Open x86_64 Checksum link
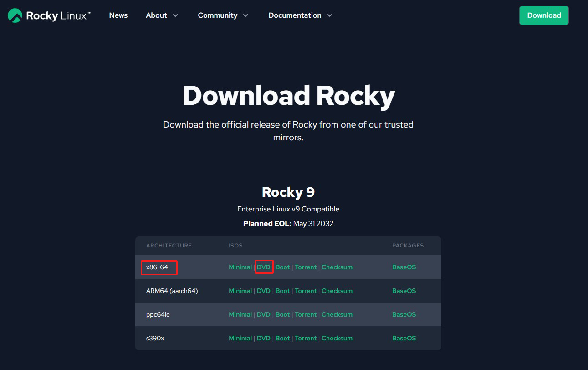Image resolution: width=588 pixels, height=370 pixels. tap(337, 267)
